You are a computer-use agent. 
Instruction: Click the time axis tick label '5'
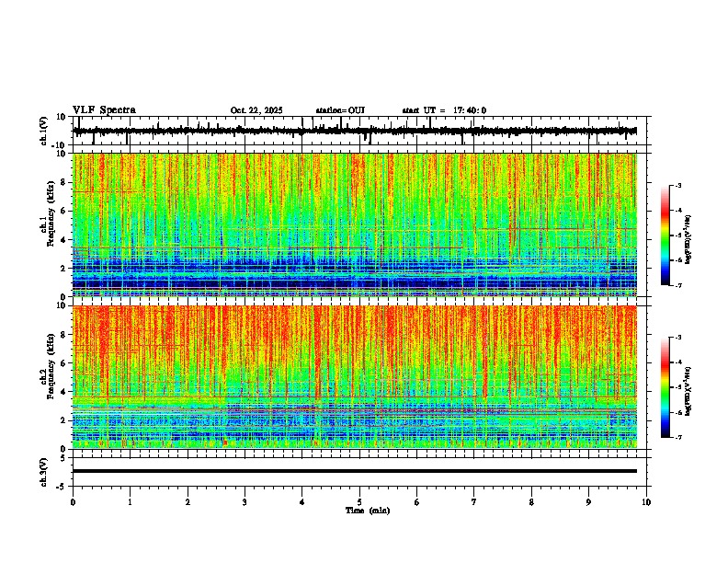(x=359, y=502)
